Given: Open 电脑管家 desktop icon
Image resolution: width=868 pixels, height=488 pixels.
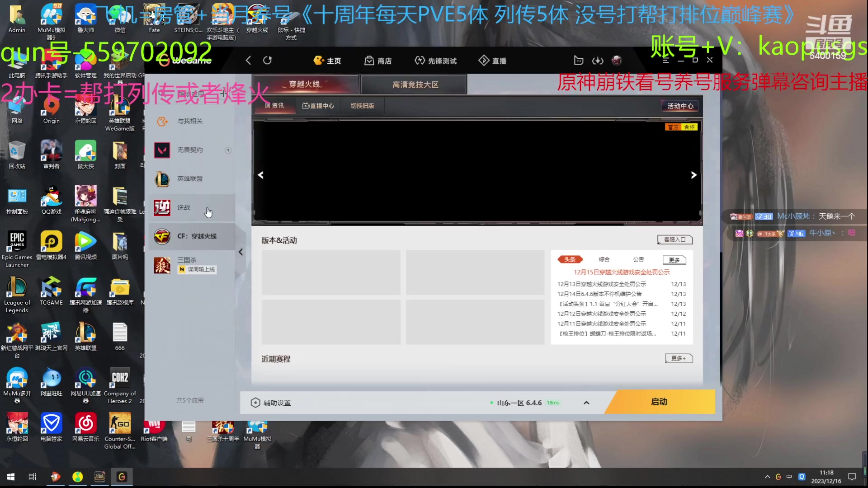Looking at the screenshot, I should coord(51,427).
